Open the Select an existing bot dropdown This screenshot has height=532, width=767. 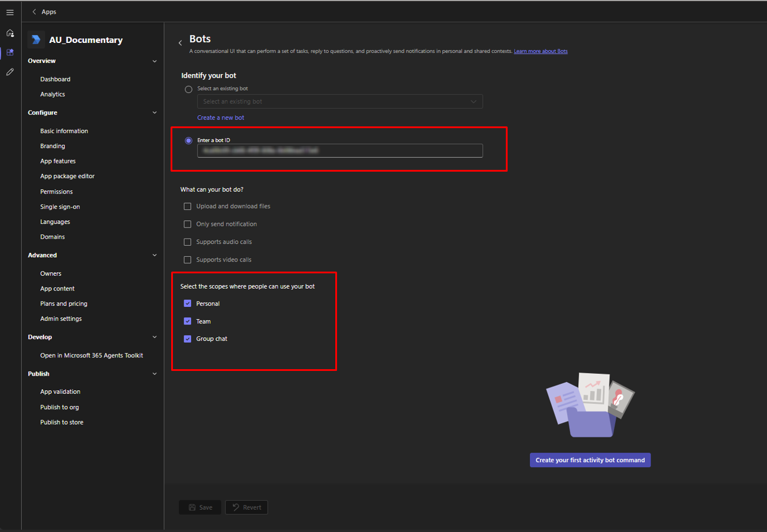click(339, 102)
